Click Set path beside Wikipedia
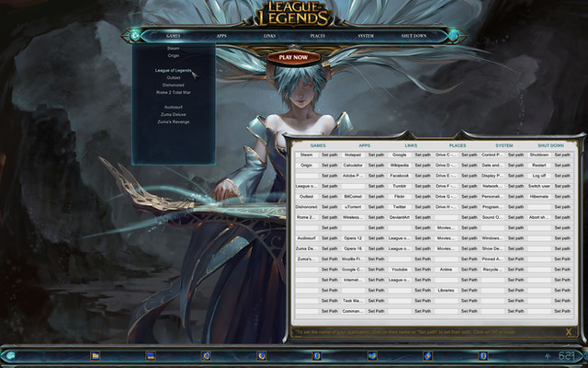Image resolution: width=588 pixels, height=368 pixels. [423, 166]
